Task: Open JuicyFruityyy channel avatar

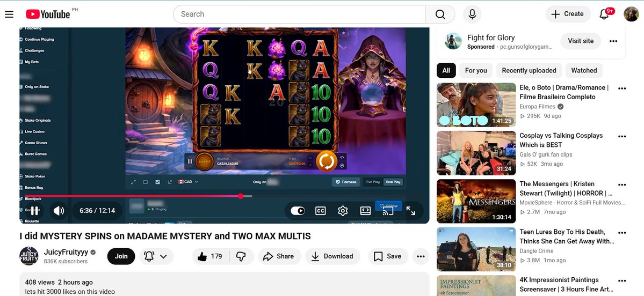Action: 29,256
